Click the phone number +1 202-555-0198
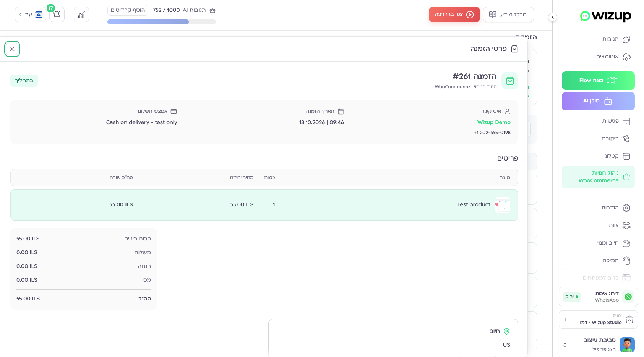The height and width of the screenshot is (357, 644). 492,133
